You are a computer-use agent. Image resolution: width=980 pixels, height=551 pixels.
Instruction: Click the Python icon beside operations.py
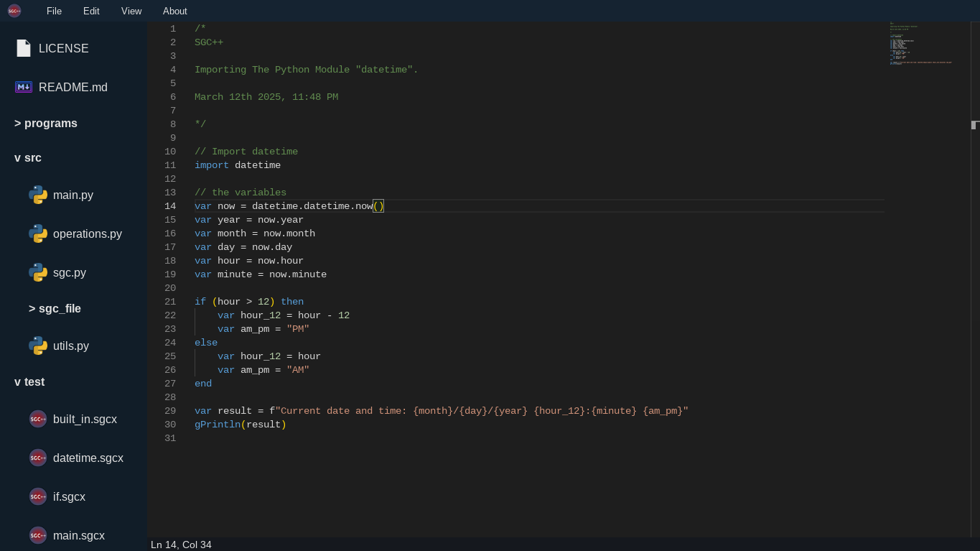38,233
